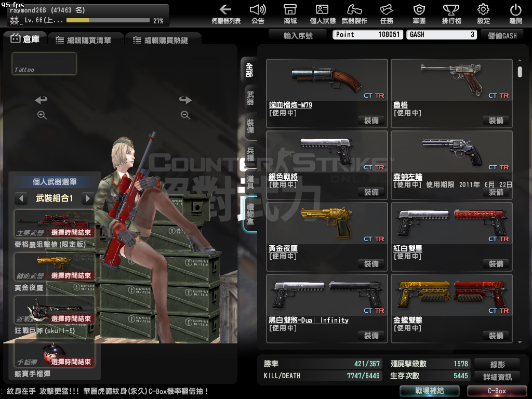
Task: Open the 排行榜 ranking trophy icon
Action: pos(451,14)
